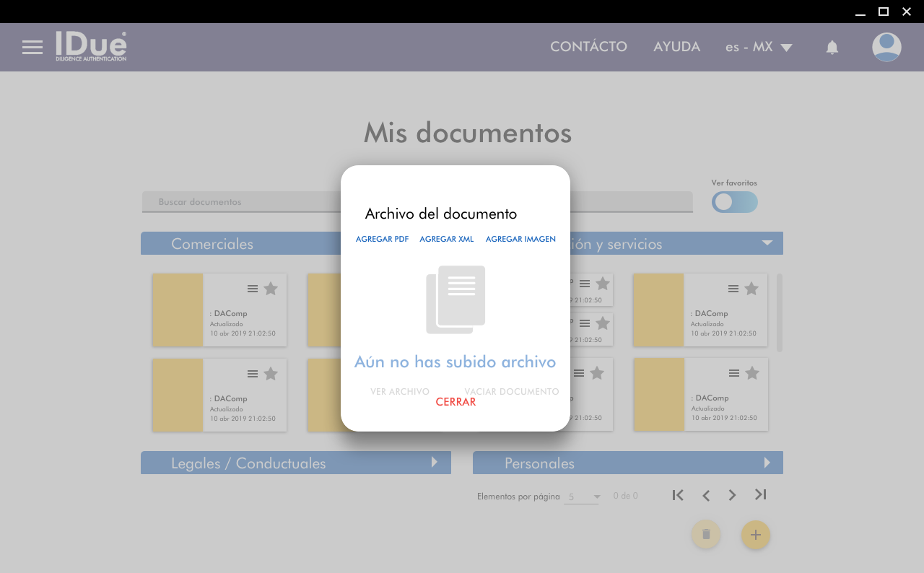Click CERRAR to close the dialog

[x=456, y=403]
